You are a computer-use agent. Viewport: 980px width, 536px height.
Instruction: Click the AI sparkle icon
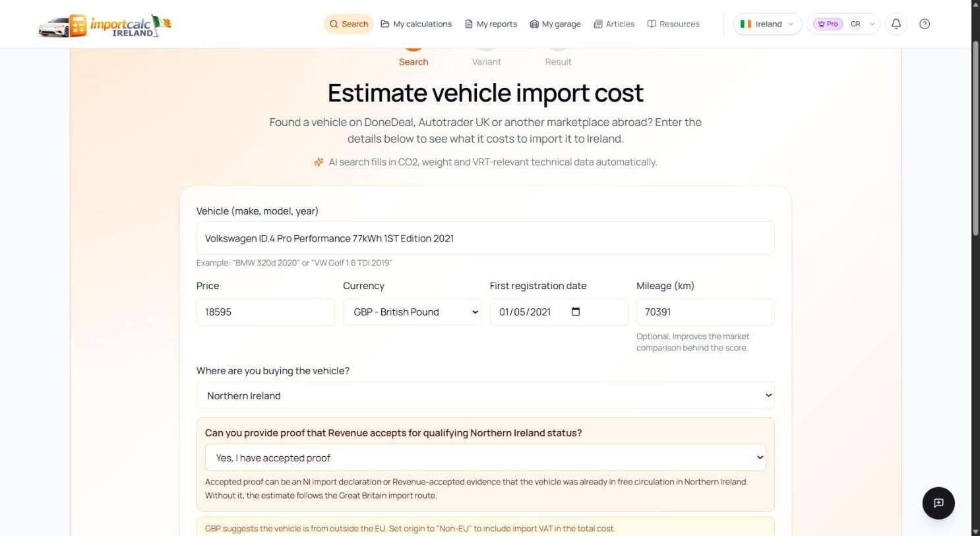[x=319, y=162]
